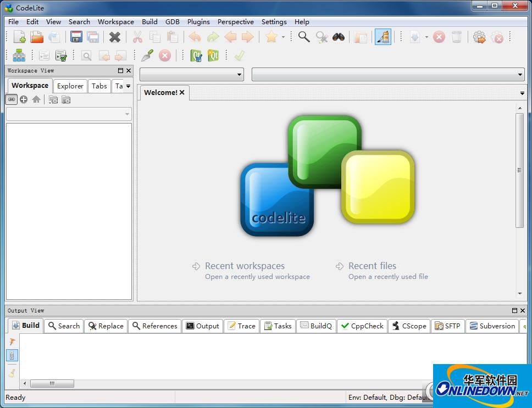This screenshot has width=532, height=408.
Task: Click the trowel build icon in second toolbar
Action: [147, 55]
